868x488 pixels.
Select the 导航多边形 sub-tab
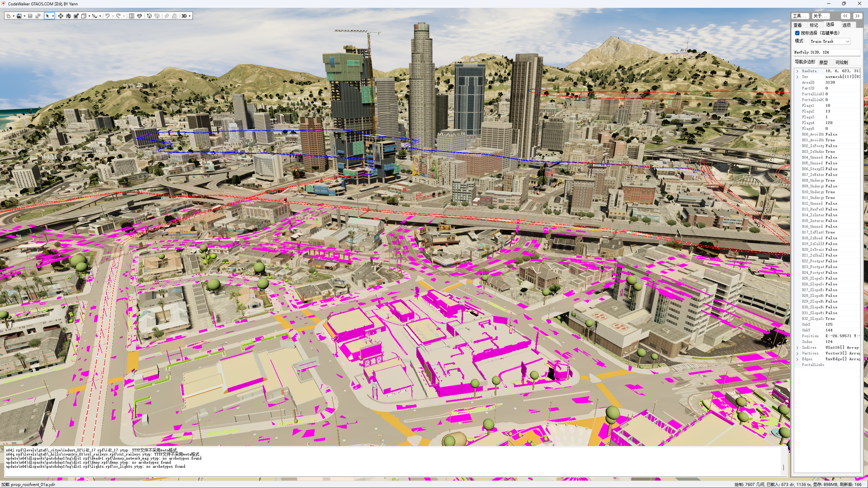point(805,62)
